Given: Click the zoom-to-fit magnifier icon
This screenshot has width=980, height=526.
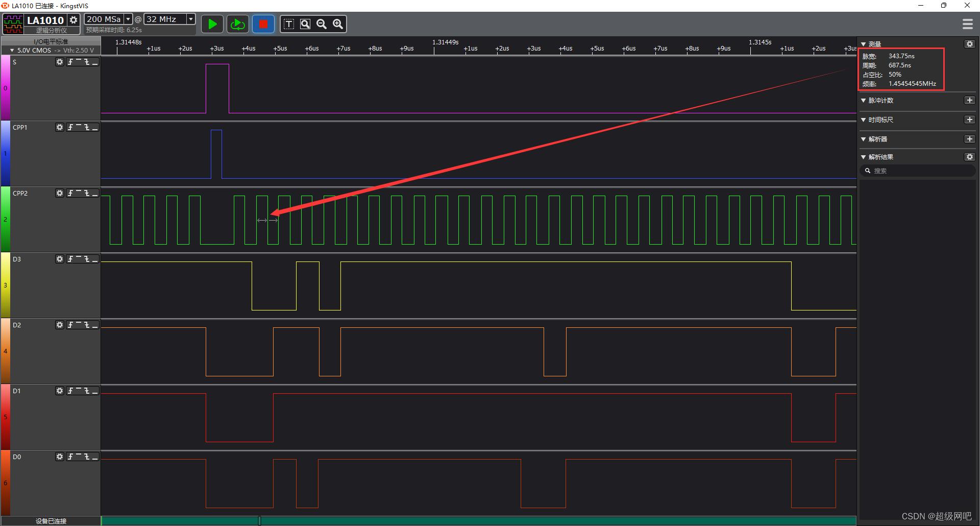Looking at the screenshot, I should pos(305,24).
